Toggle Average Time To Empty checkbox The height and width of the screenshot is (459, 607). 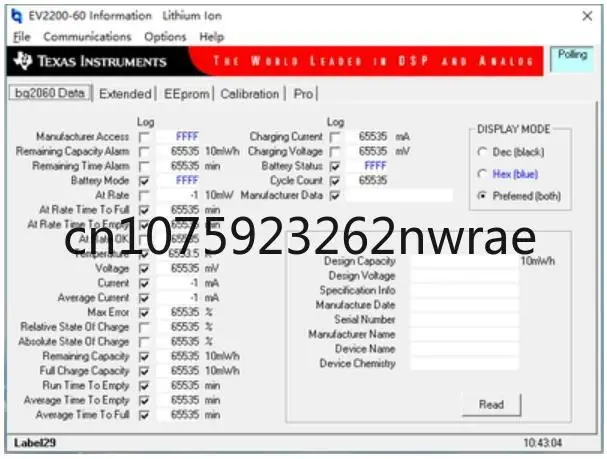point(144,400)
